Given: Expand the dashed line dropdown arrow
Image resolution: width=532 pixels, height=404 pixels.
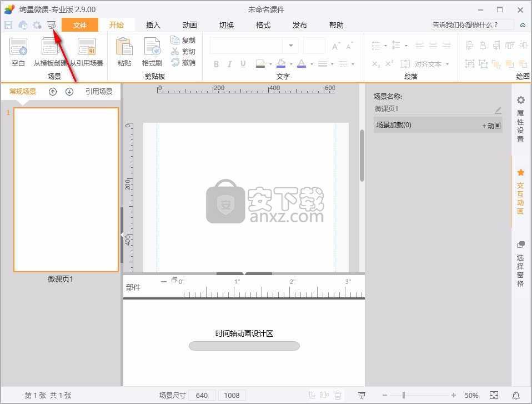Looking at the screenshot, I should point(353,64).
